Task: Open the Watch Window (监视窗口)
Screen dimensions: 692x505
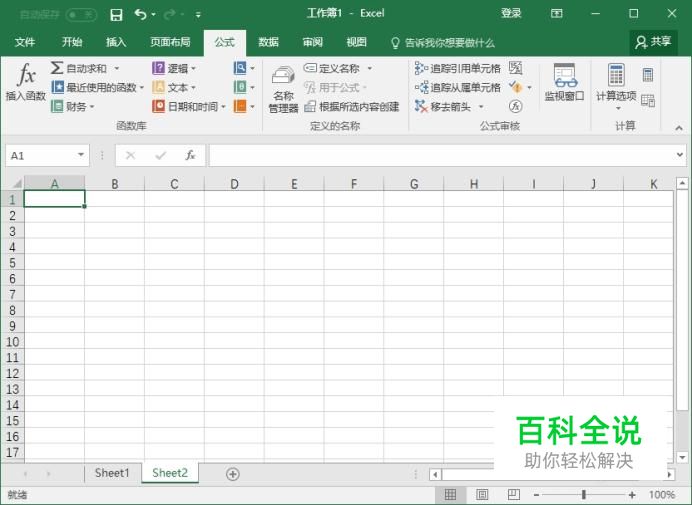Action: pyautogui.click(x=564, y=83)
